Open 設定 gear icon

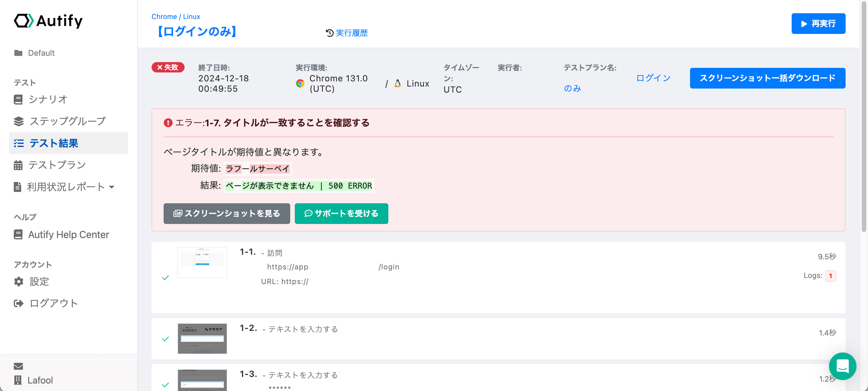coord(19,281)
